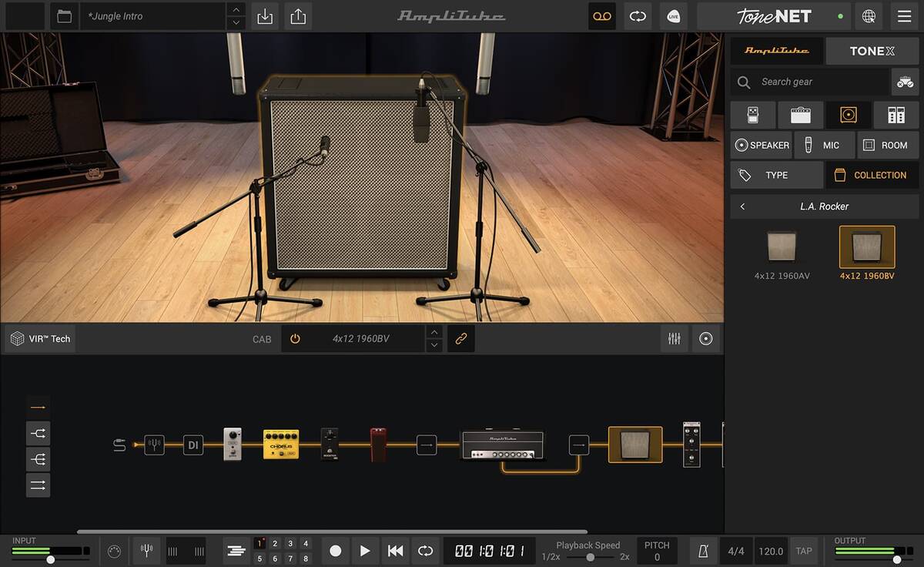Open the Looper recorder icon in the toolbar
Image resolution: width=924 pixels, height=567 pixels.
[x=601, y=15]
